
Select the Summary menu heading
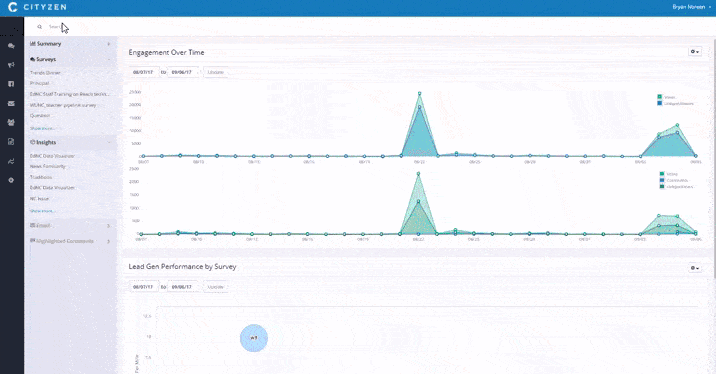pyautogui.click(x=45, y=44)
